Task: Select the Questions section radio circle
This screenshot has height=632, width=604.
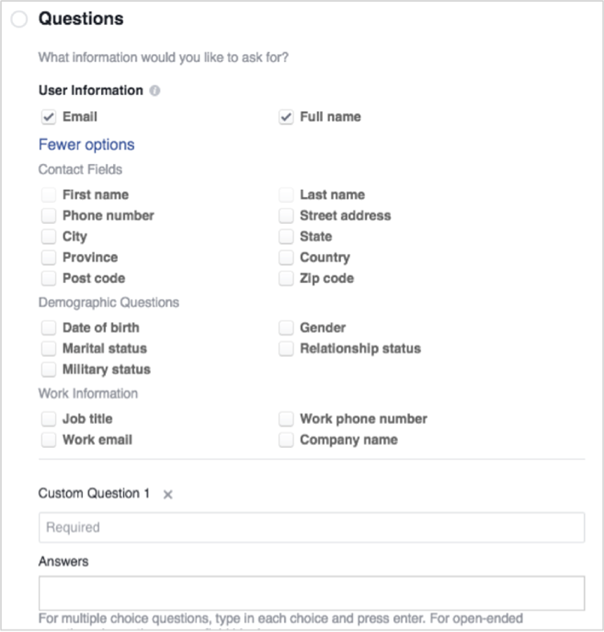Action: [x=19, y=19]
